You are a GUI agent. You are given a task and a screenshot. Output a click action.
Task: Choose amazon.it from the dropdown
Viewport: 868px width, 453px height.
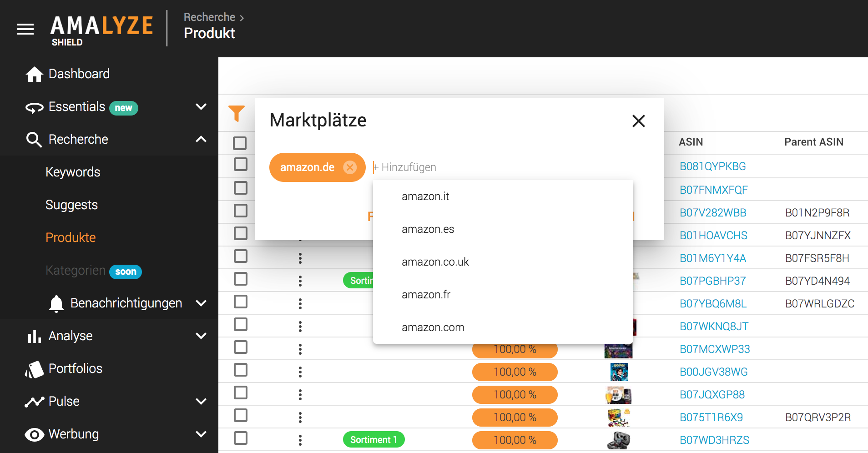click(503, 196)
